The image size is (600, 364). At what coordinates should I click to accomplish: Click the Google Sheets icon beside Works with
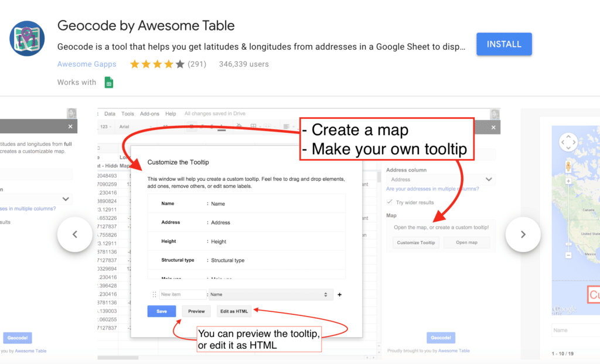108,82
